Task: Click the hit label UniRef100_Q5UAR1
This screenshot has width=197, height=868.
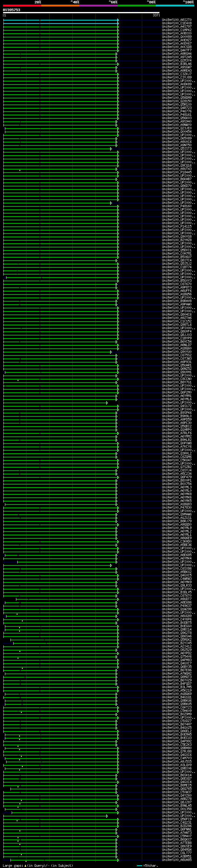Action: [177, 365]
